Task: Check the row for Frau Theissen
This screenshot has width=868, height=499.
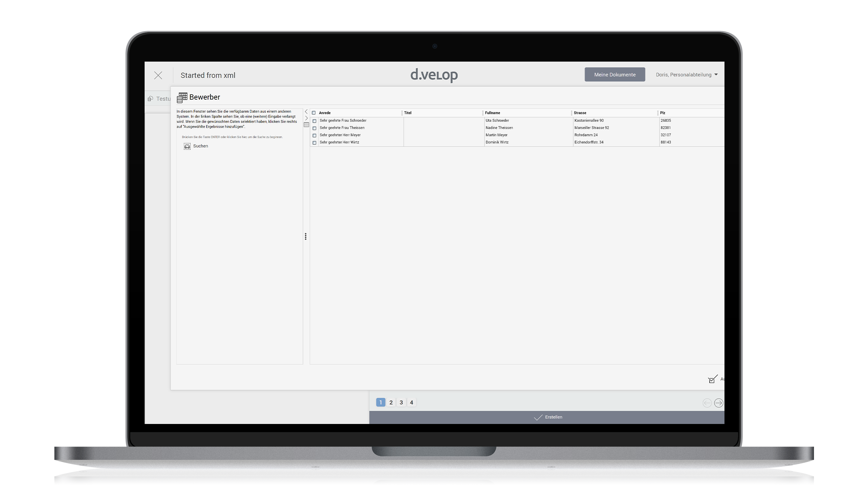Action: coord(314,128)
